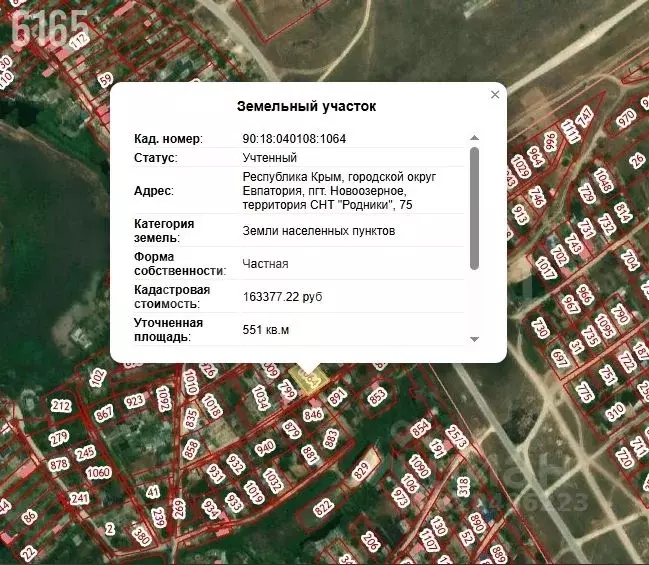Select parcel 883 on the map
The height and width of the screenshot is (565, 649).
[331, 439]
